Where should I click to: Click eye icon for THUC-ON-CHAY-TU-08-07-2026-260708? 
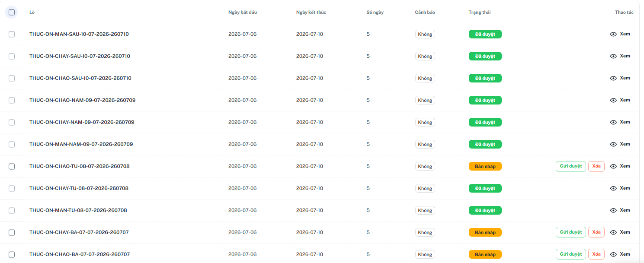(x=613, y=188)
